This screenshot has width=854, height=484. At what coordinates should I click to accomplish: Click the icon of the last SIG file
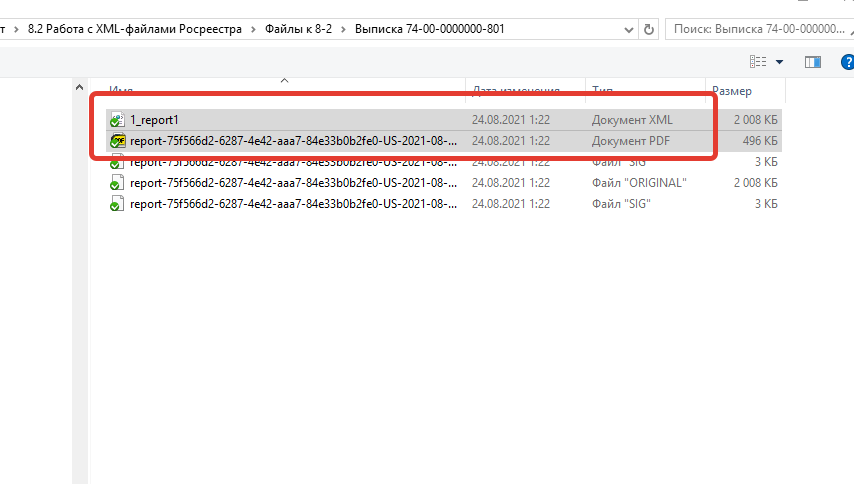117,204
